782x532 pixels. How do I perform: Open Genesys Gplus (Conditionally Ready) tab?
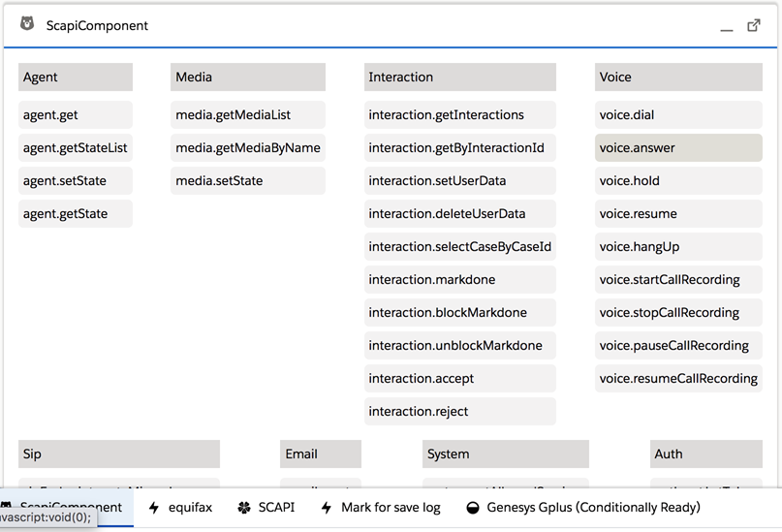pyautogui.click(x=593, y=507)
